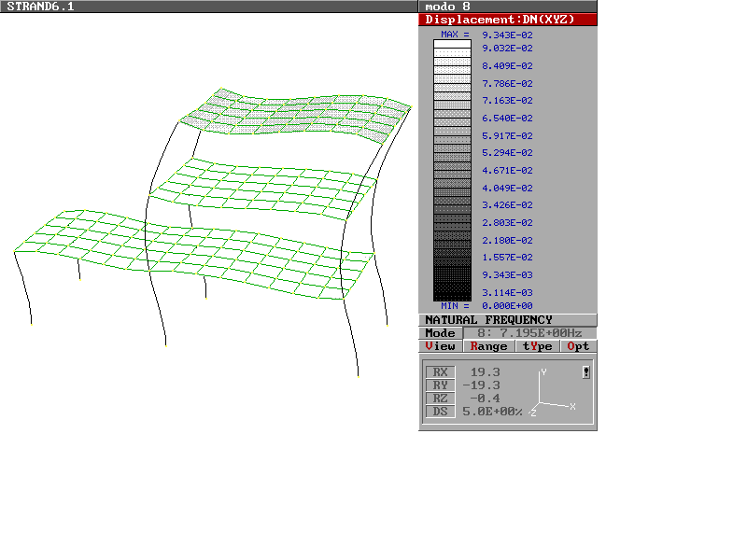Open the Opt options menu
747x560 pixels.
pos(578,346)
